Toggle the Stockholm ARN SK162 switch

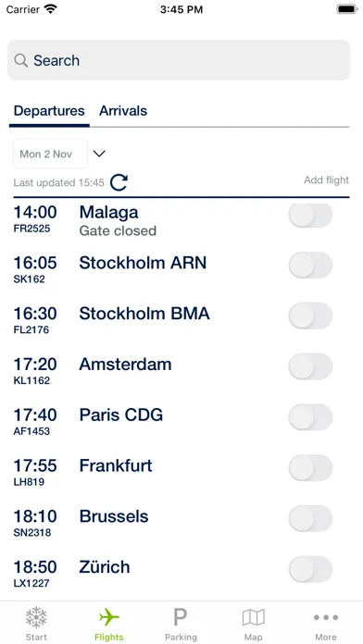[310, 266]
